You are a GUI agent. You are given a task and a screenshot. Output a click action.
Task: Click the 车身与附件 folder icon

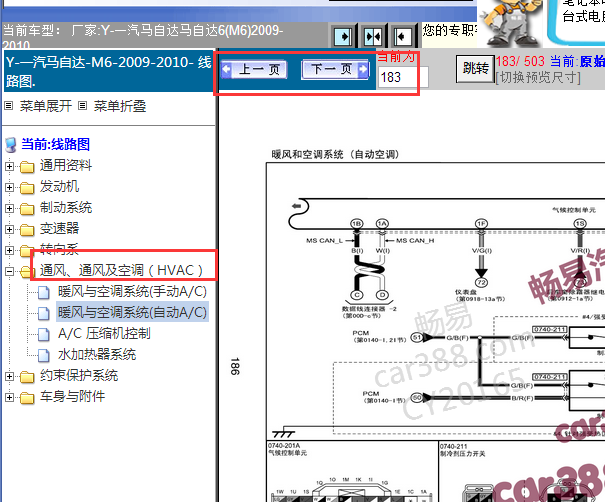[27, 397]
